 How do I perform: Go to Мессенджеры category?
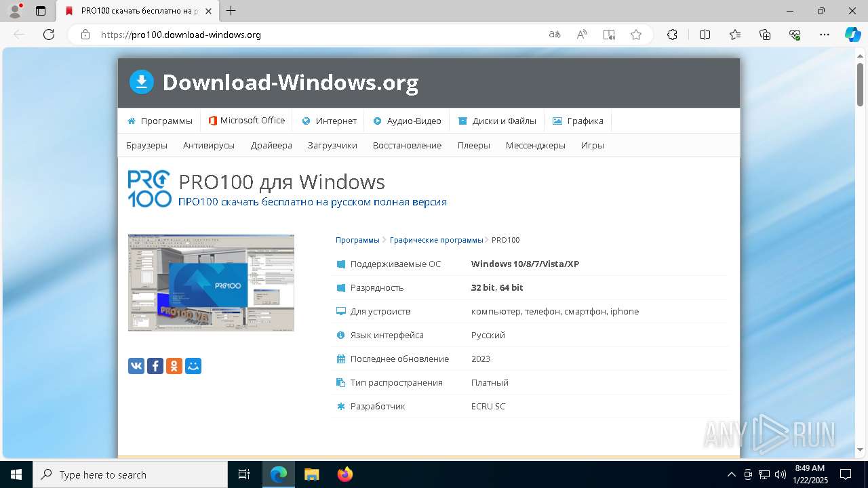(x=535, y=145)
